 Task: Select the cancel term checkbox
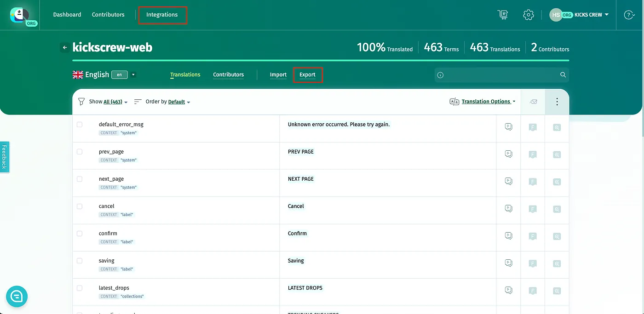[x=80, y=206]
